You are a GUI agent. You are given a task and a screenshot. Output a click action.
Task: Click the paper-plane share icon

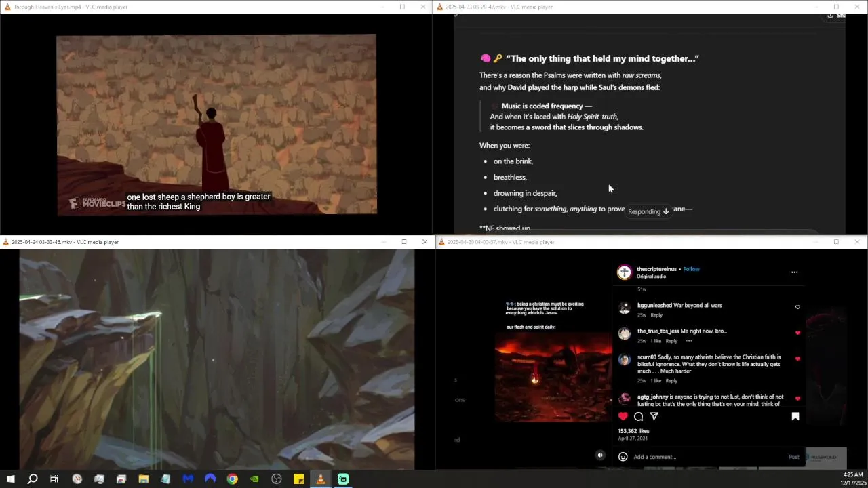[x=654, y=416]
